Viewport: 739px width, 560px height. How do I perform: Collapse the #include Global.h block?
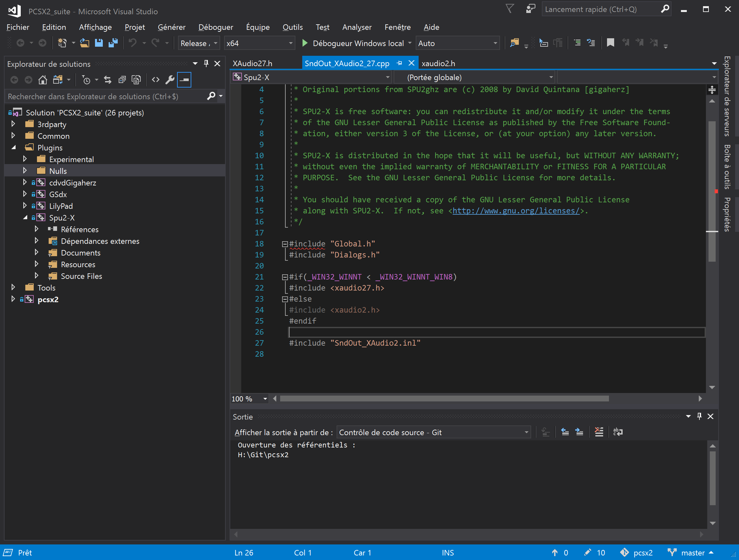(285, 244)
